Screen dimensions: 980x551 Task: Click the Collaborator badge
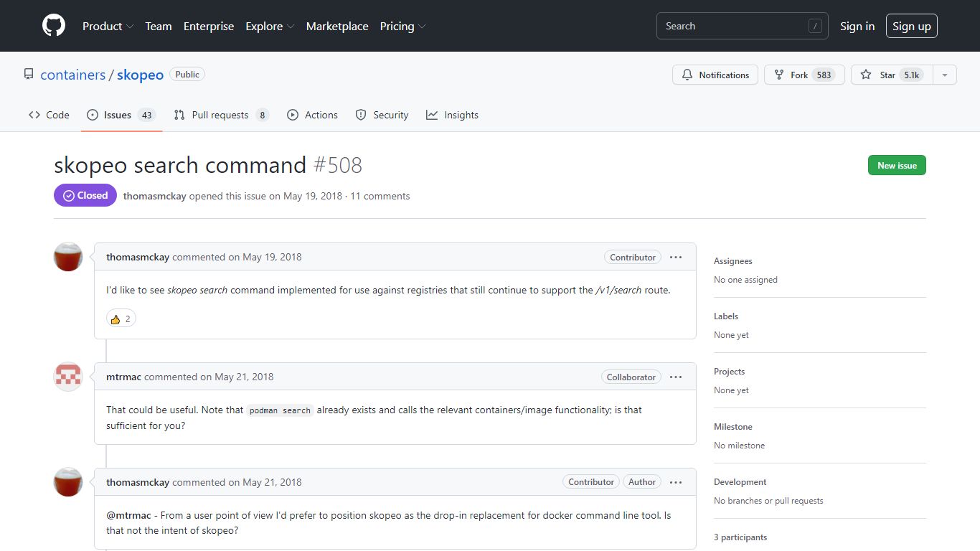[631, 377]
